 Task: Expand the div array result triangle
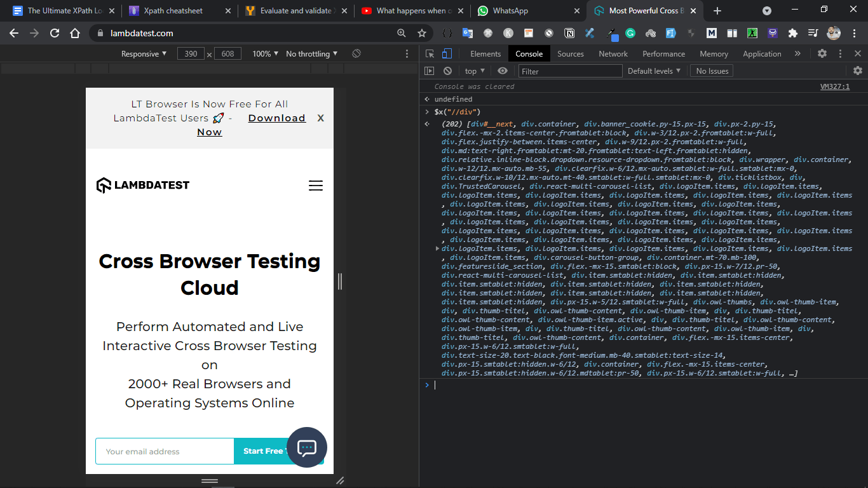tap(437, 248)
